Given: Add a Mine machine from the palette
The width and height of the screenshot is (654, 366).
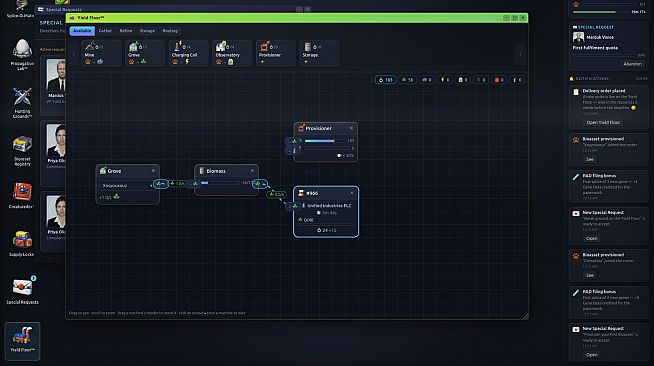Looking at the screenshot, I should [x=101, y=53].
